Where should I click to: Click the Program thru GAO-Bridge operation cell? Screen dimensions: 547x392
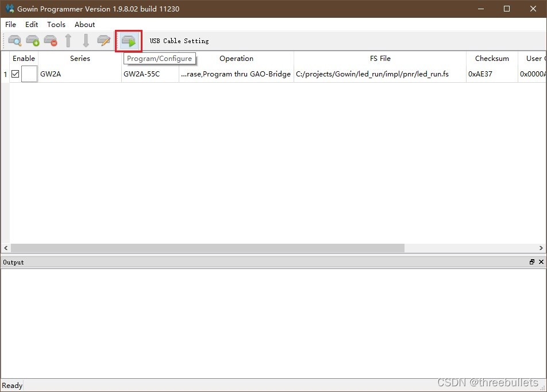click(236, 74)
